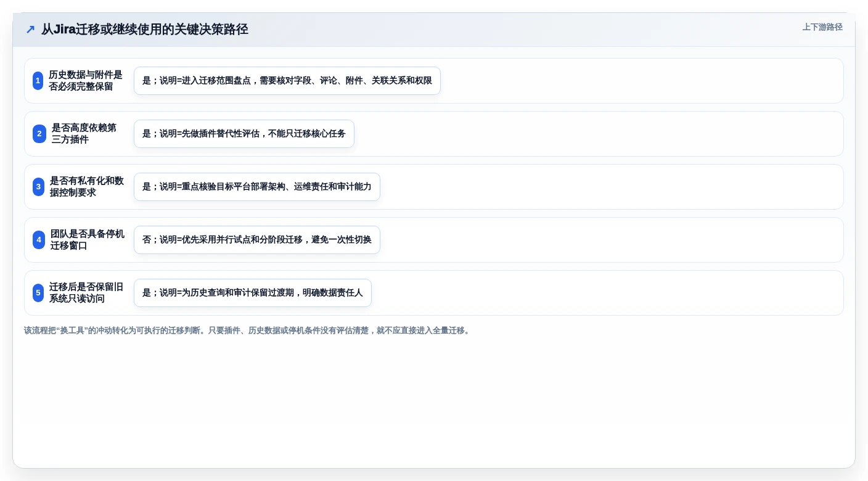
Task: Click step number 3 badge
Action: pos(38,187)
